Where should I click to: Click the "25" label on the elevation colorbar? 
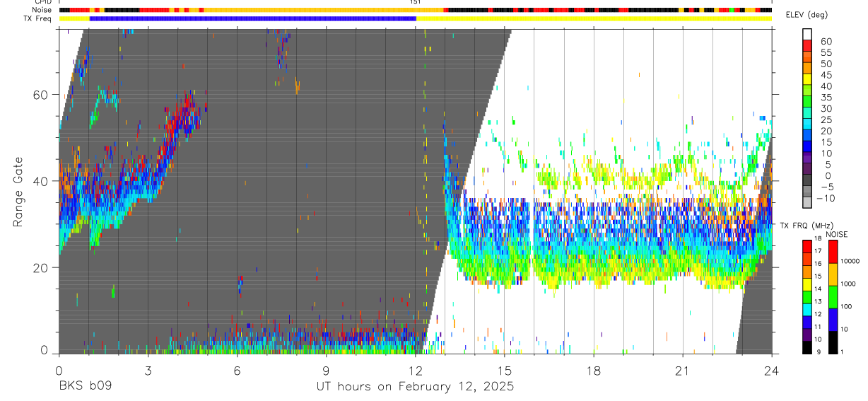[x=826, y=120]
